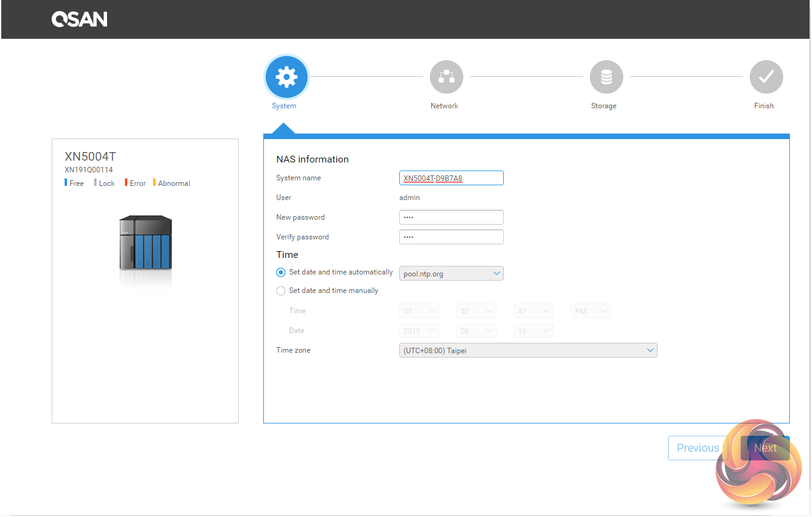812x517 pixels.
Task: Click the System gear step icon
Action: pyautogui.click(x=286, y=77)
